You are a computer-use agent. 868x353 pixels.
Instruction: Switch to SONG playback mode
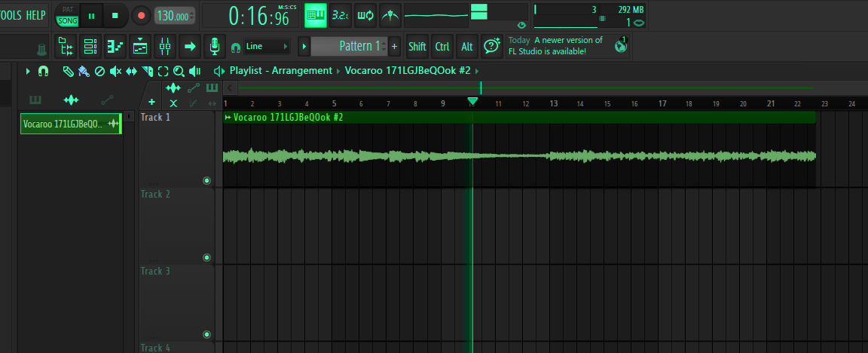click(68, 20)
